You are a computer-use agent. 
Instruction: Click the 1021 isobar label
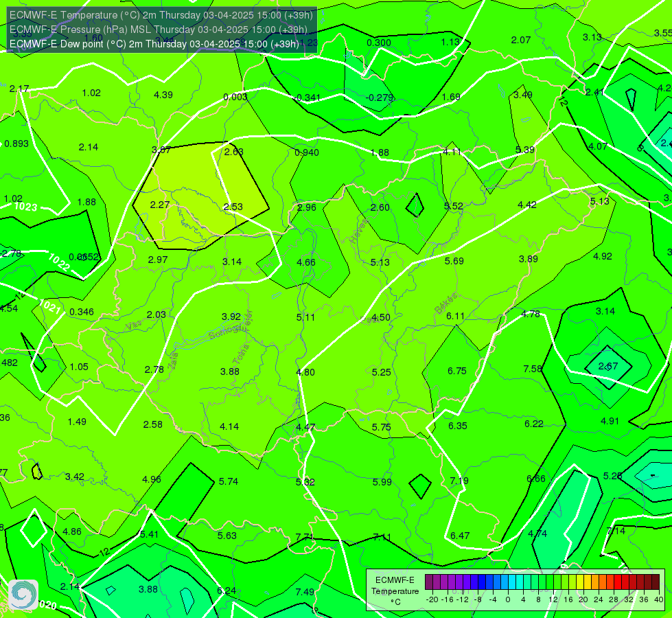point(49,307)
